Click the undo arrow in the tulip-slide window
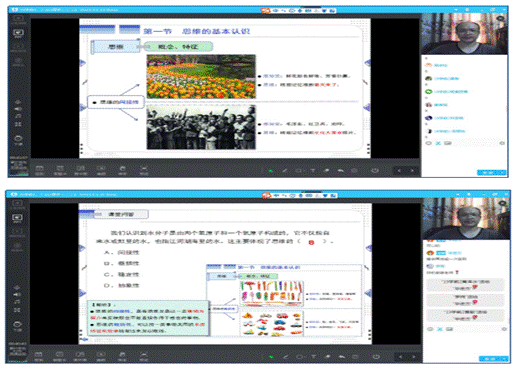The image size is (521, 370). [x=340, y=171]
